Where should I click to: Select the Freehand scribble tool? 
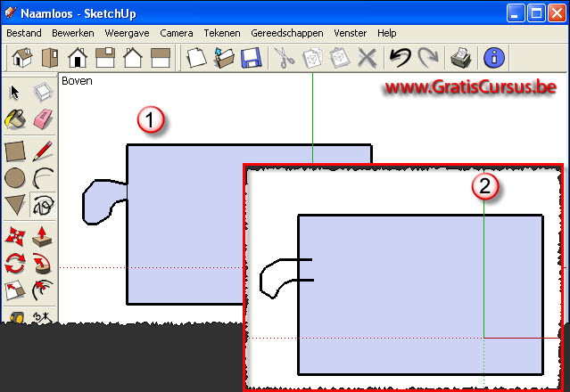[43, 205]
